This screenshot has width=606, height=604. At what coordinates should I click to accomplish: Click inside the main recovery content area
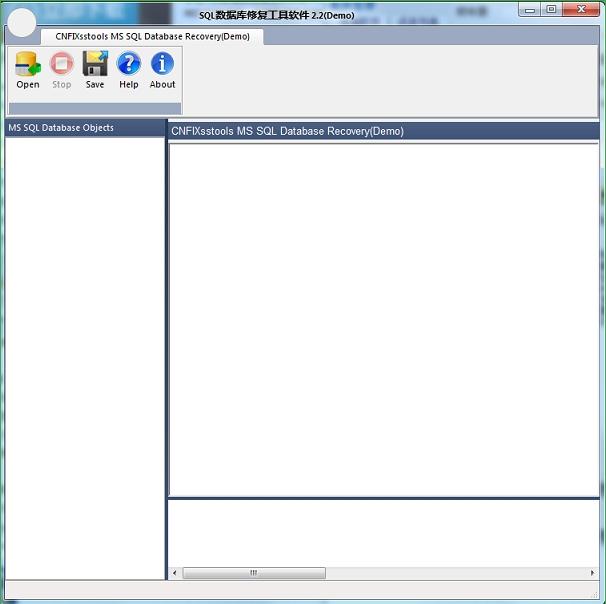point(384,320)
